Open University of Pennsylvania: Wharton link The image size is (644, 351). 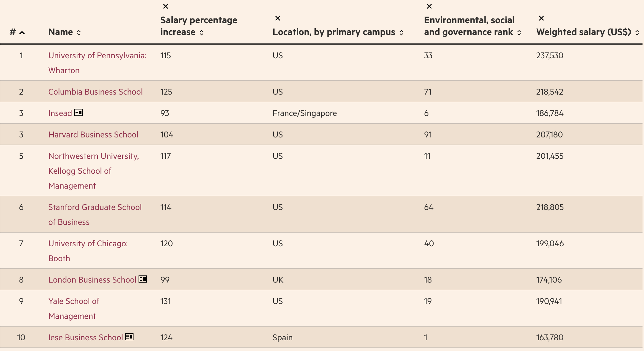click(97, 56)
